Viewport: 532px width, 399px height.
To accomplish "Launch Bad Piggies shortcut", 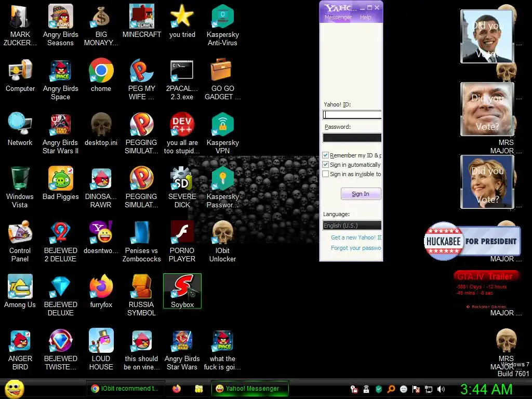I will (60, 183).
